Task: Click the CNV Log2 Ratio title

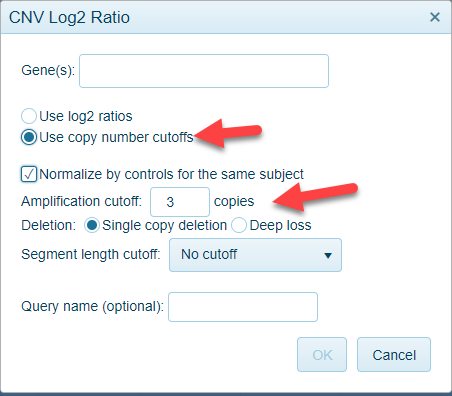Action: click(69, 17)
